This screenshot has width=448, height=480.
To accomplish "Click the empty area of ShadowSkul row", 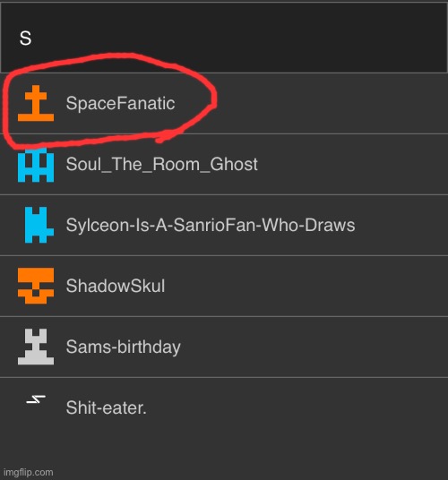I will (x=306, y=286).
